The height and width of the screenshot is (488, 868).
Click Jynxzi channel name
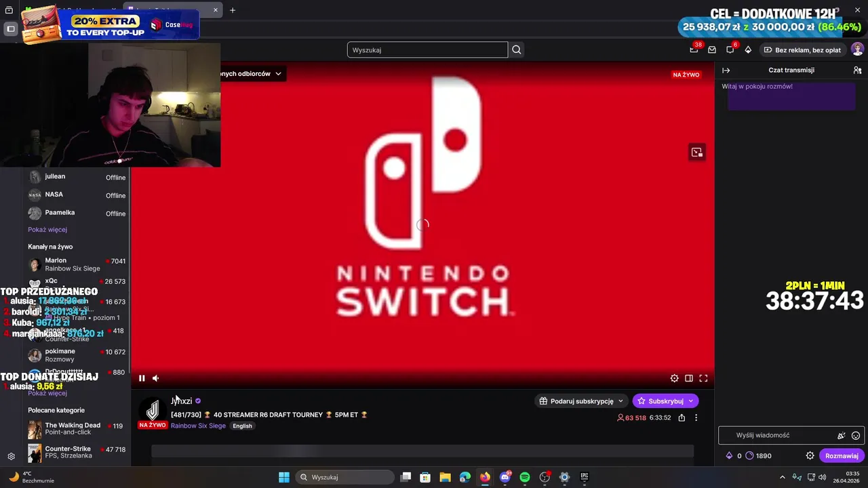[x=181, y=401]
